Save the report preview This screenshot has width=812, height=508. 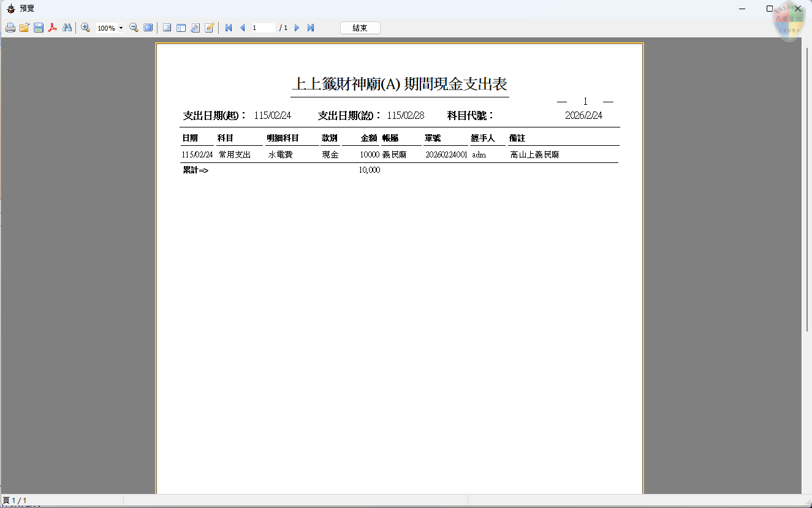(39, 28)
